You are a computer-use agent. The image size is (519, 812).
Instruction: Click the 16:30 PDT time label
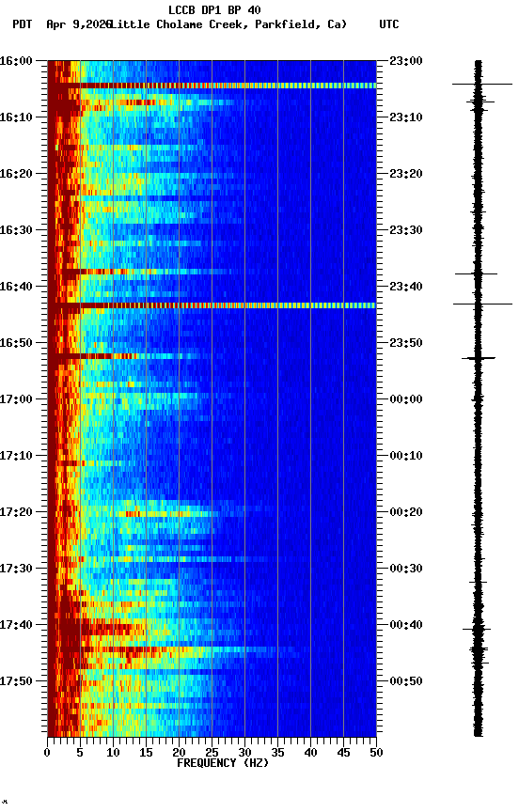[x=16, y=230]
